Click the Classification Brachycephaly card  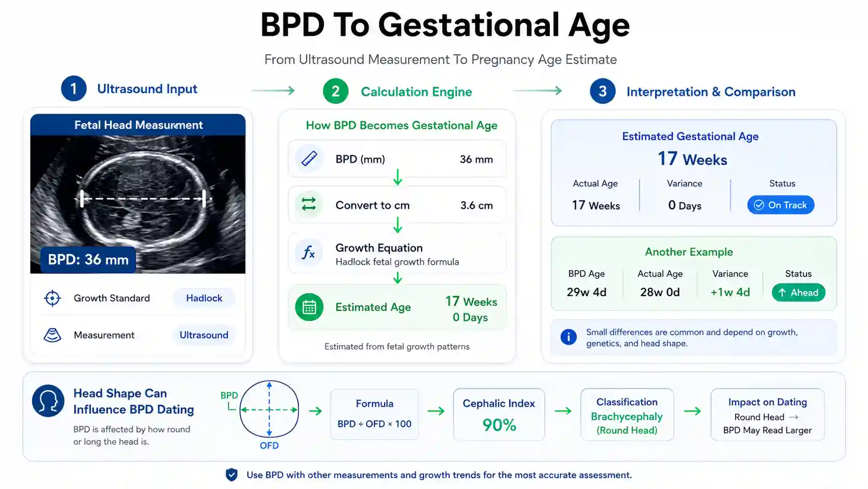[627, 415]
